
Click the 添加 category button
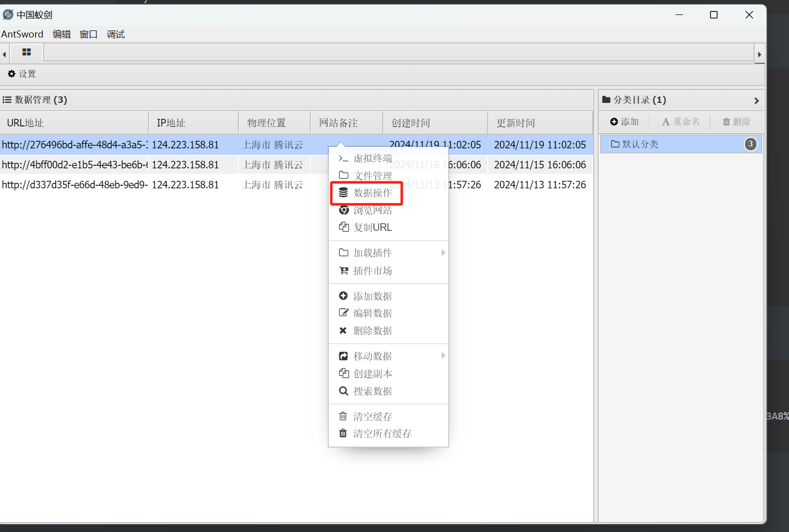tap(625, 122)
